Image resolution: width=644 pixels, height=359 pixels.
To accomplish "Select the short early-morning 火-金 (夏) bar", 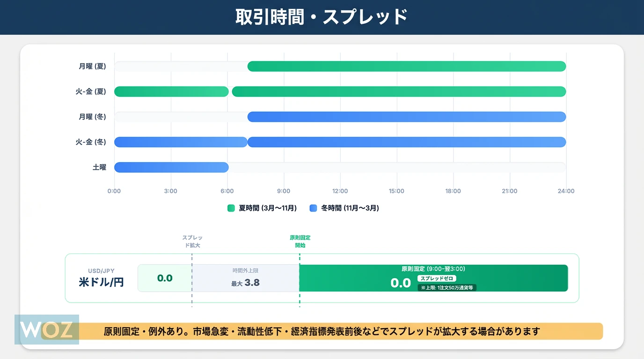I will point(171,92).
